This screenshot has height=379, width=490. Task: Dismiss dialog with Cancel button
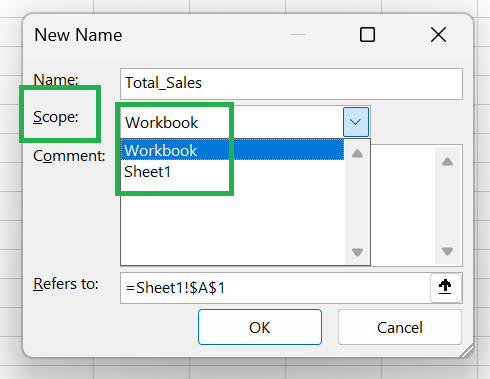pos(400,327)
